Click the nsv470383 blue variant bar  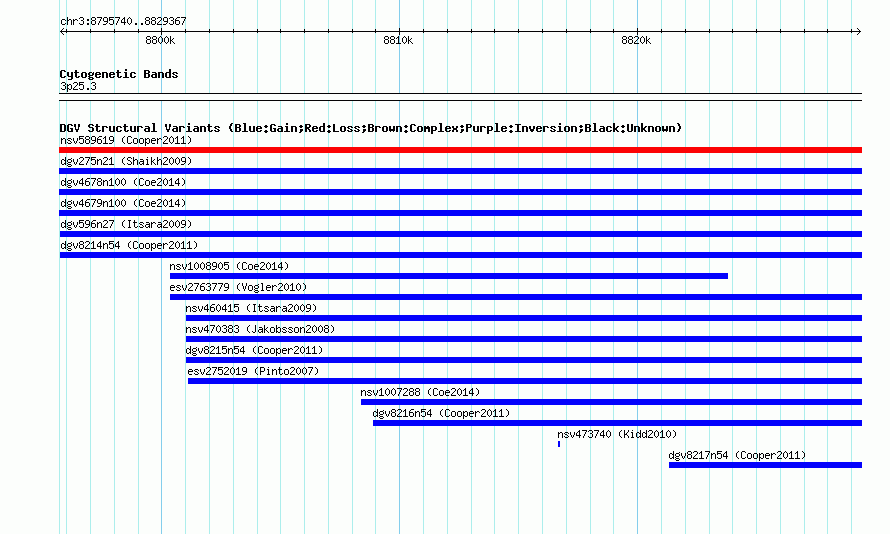523,339
